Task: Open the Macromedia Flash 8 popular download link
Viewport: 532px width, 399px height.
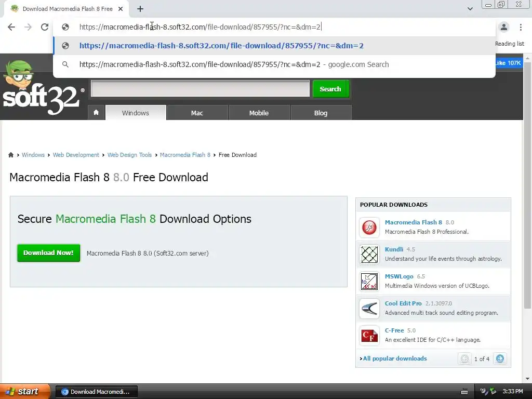Action: [413, 222]
